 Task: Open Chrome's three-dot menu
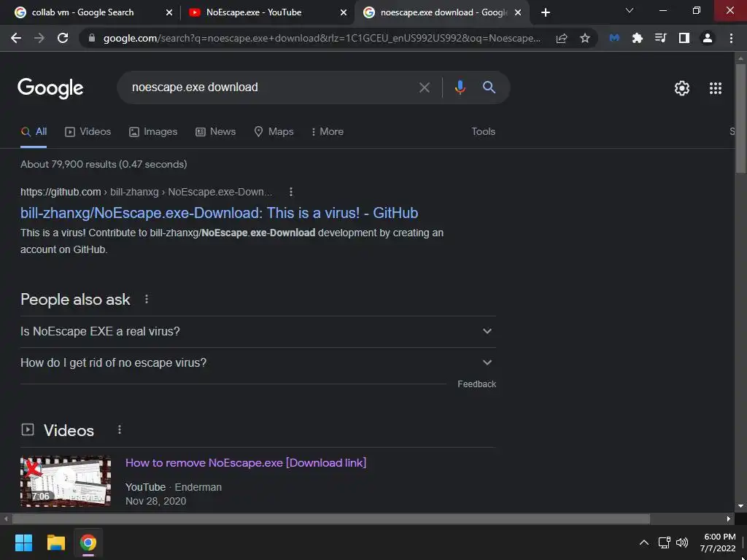(731, 38)
